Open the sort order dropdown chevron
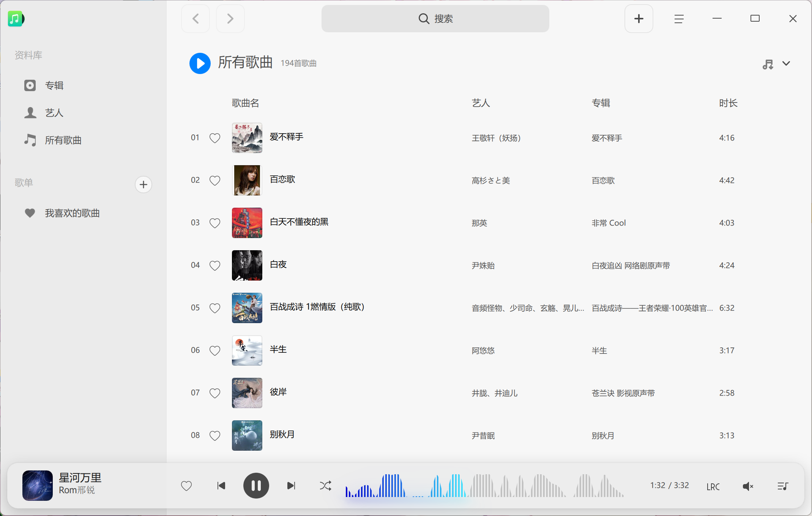812x516 pixels. (x=786, y=63)
